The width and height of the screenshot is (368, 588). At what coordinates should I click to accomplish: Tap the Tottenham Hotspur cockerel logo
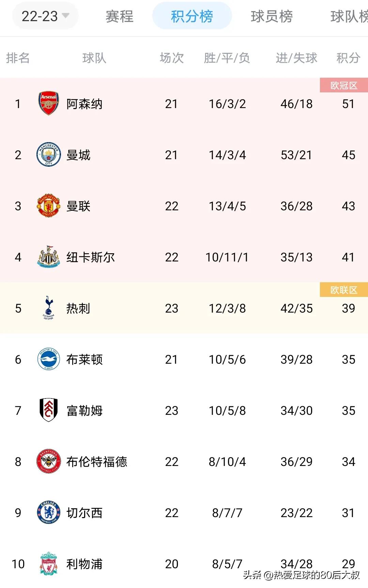[49, 308]
